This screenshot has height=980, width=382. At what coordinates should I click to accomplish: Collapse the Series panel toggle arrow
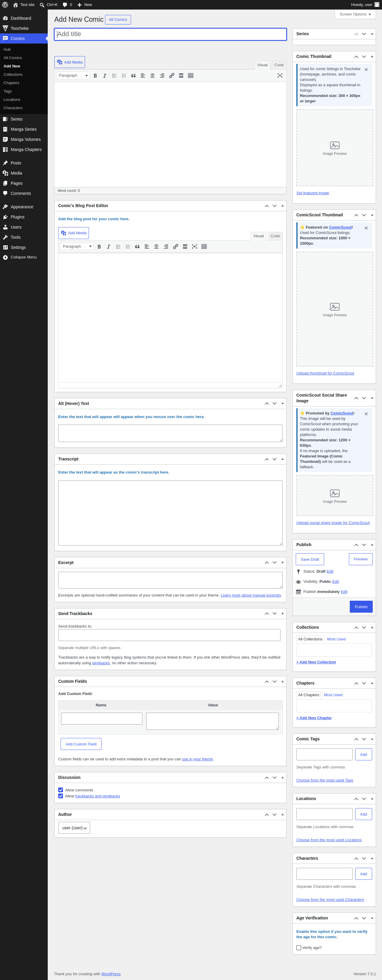pos(372,34)
